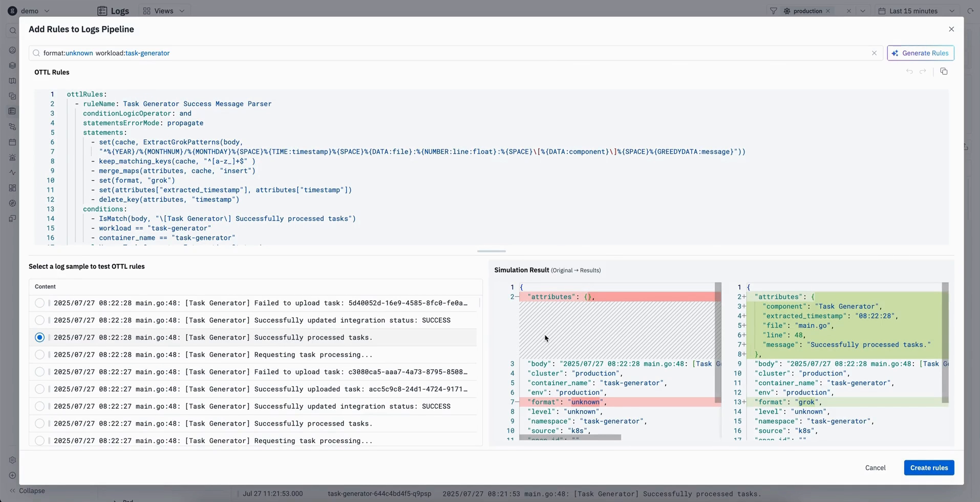The width and height of the screenshot is (980, 502).
Task: Expand the 'Last 15 minutes' time range dropdown
Action: (x=951, y=11)
